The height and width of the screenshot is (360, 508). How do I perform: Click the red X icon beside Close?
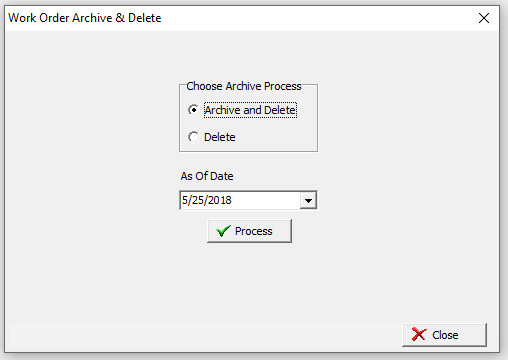pos(419,334)
